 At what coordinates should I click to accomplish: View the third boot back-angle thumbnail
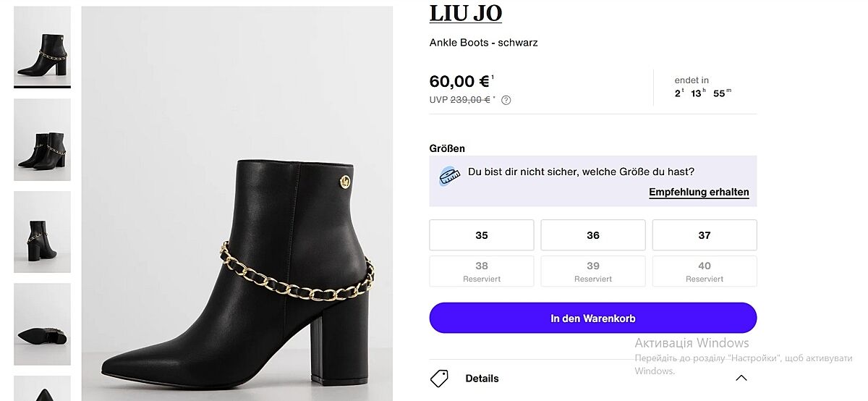43,232
